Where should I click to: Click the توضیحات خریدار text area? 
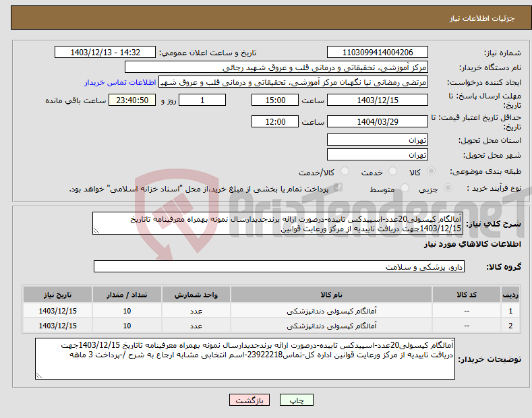[x=245, y=359]
